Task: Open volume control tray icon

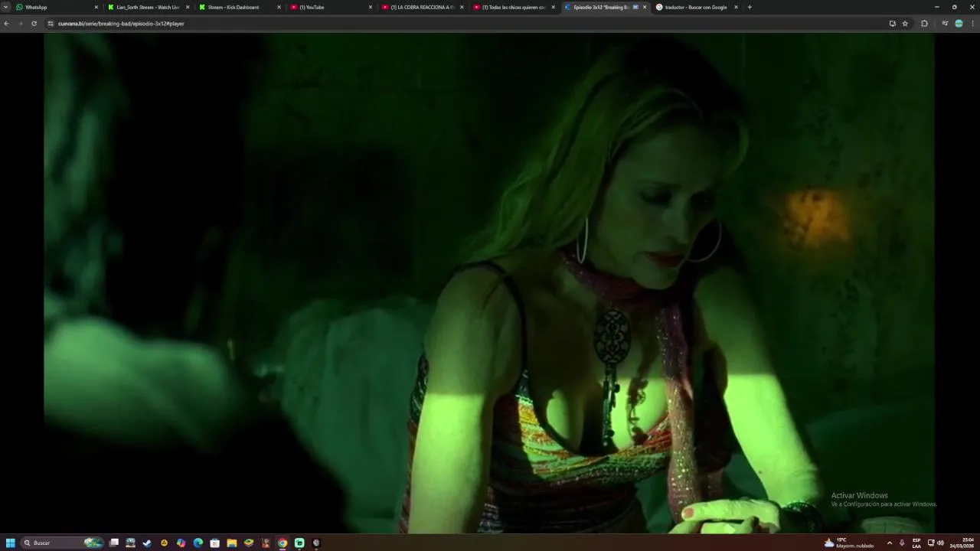Action: pyautogui.click(x=940, y=543)
